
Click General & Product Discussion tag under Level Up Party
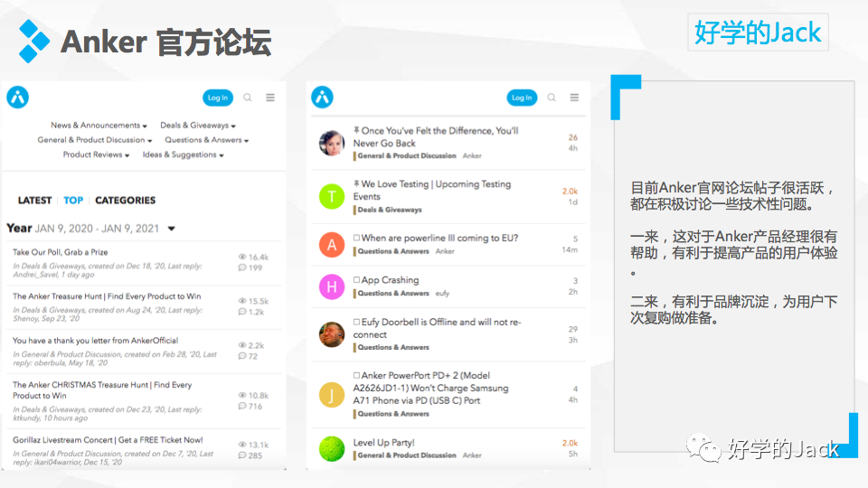[405, 455]
